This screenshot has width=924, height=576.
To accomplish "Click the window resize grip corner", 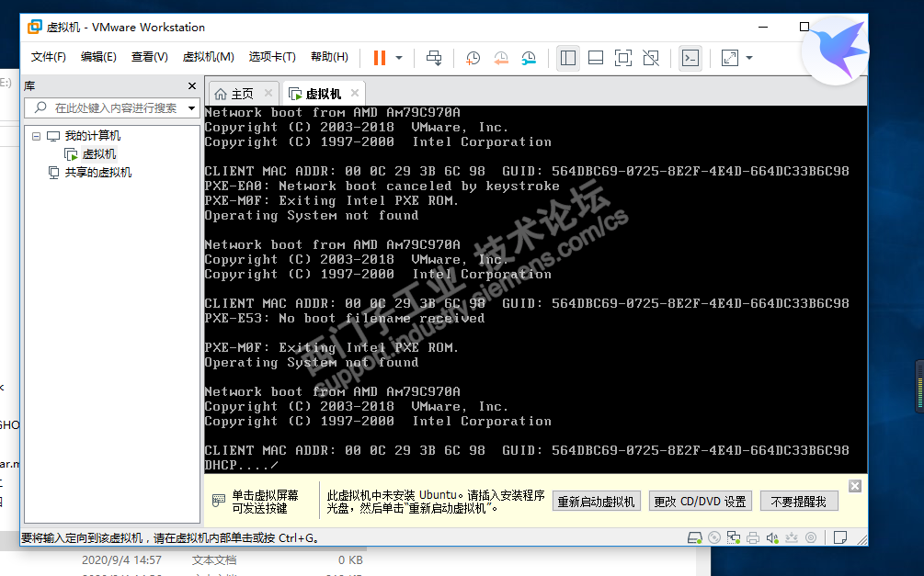I will point(862,539).
